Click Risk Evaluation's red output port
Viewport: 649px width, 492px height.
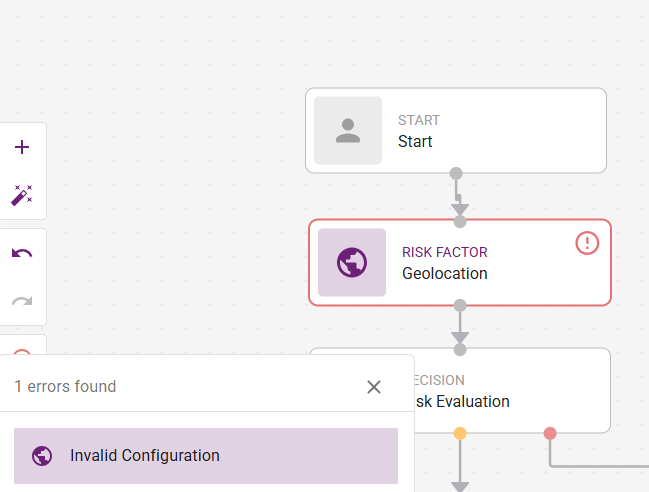pos(550,433)
